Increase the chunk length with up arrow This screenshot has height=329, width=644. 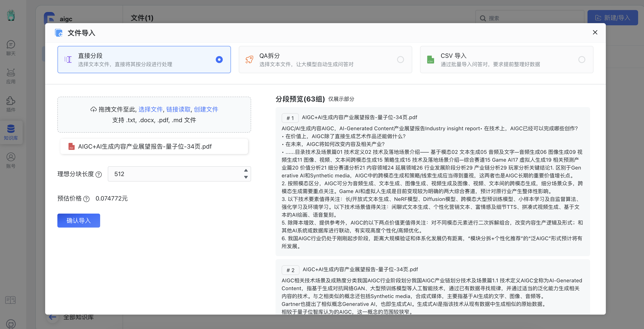[246, 170]
